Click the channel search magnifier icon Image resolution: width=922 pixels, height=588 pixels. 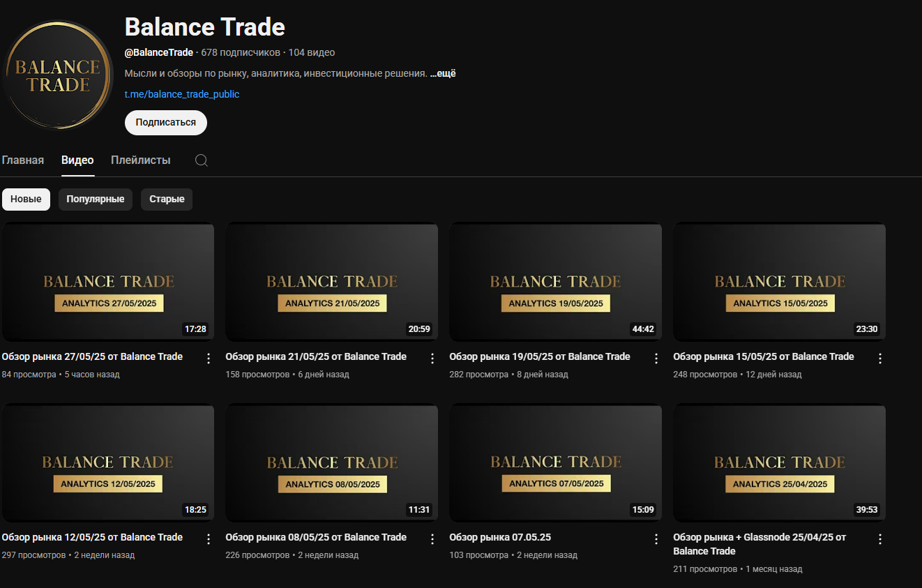201,160
